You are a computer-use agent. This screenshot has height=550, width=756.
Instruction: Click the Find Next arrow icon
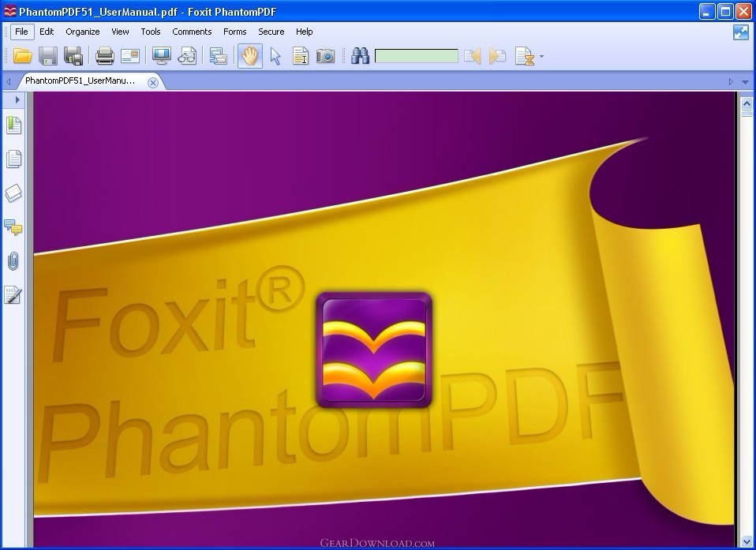pos(497,56)
